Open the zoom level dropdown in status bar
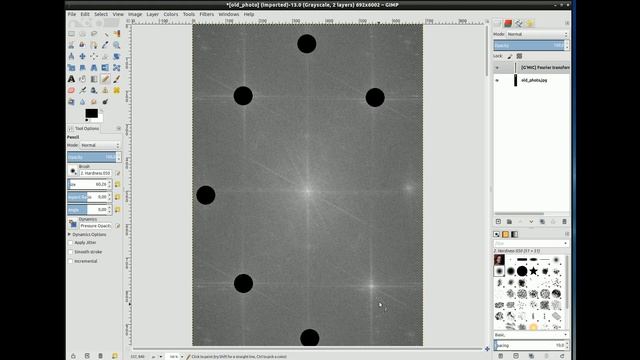 pos(182,357)
